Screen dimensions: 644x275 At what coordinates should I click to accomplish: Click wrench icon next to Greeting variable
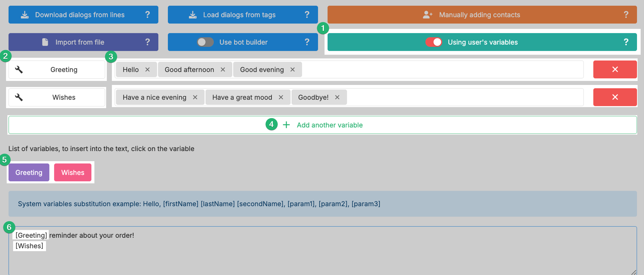pos(19,70)
